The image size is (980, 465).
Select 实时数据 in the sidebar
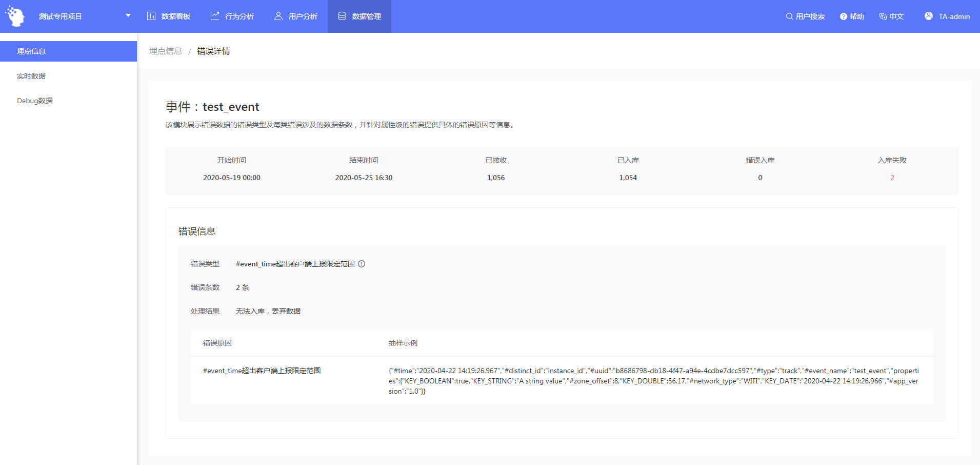point(68,76)
